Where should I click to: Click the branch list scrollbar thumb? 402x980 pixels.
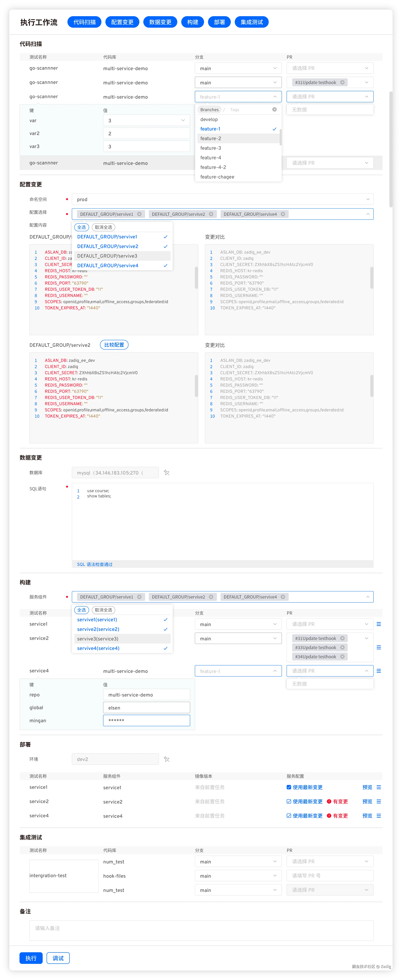(281, 137)
